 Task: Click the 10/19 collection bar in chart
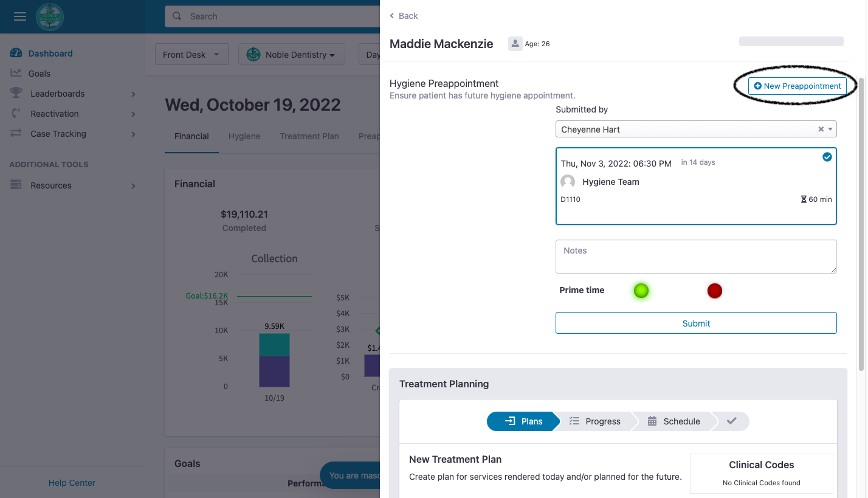pos(274,360)
